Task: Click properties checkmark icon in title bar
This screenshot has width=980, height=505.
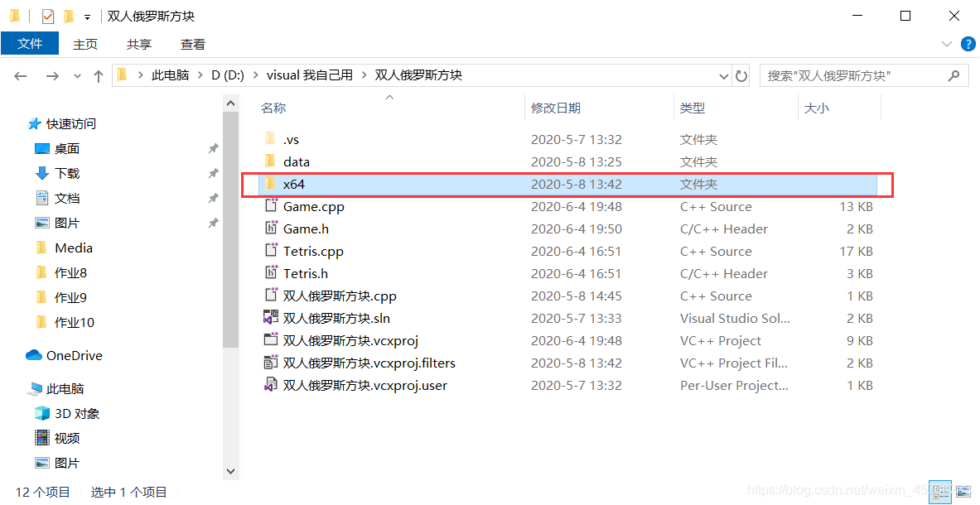Action: point(48,17)
